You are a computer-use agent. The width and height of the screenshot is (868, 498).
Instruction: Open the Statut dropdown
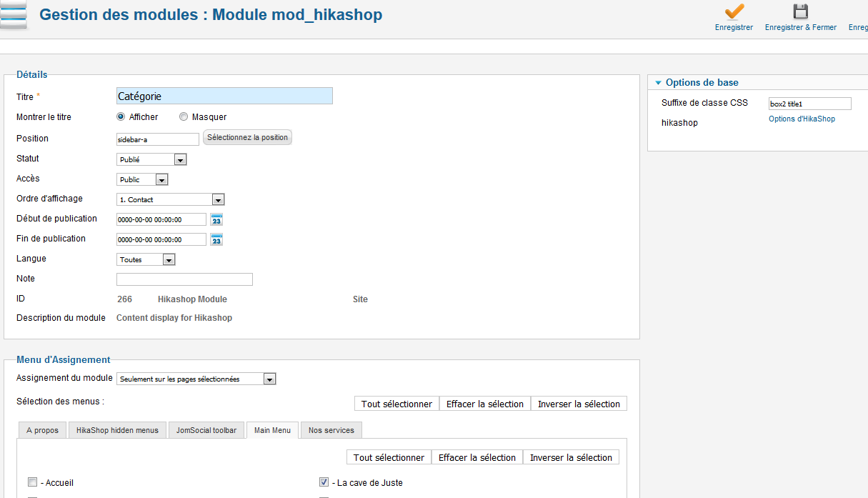151,159
